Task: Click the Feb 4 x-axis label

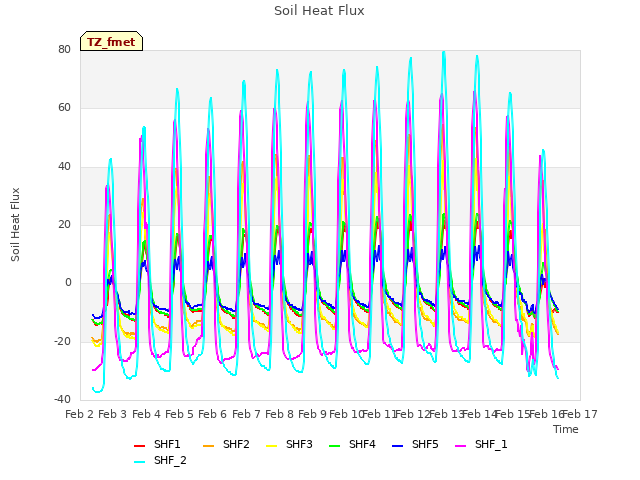Action: [146, 414]
